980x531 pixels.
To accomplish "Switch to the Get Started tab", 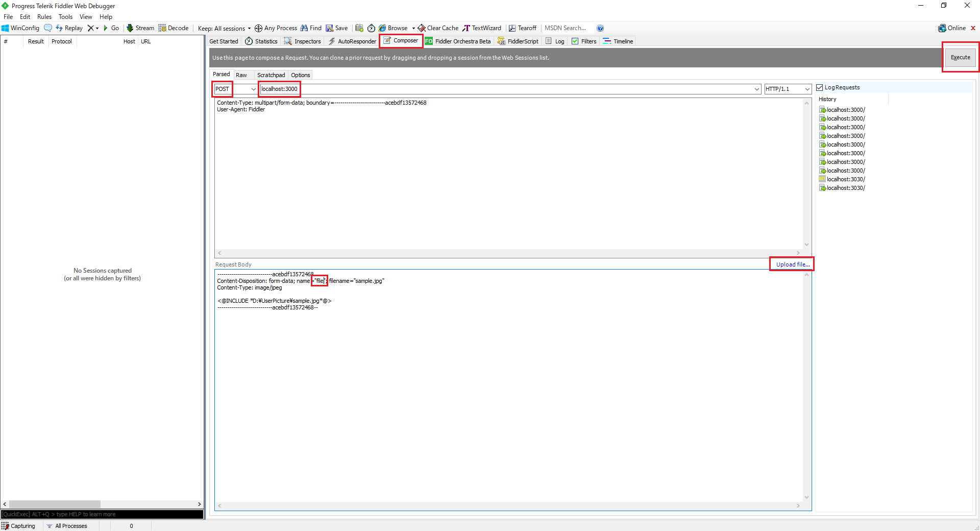I will pos(224,41).
